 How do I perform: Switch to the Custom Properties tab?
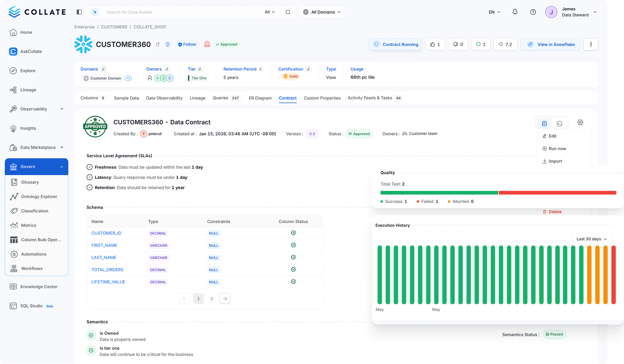point(322,98)
